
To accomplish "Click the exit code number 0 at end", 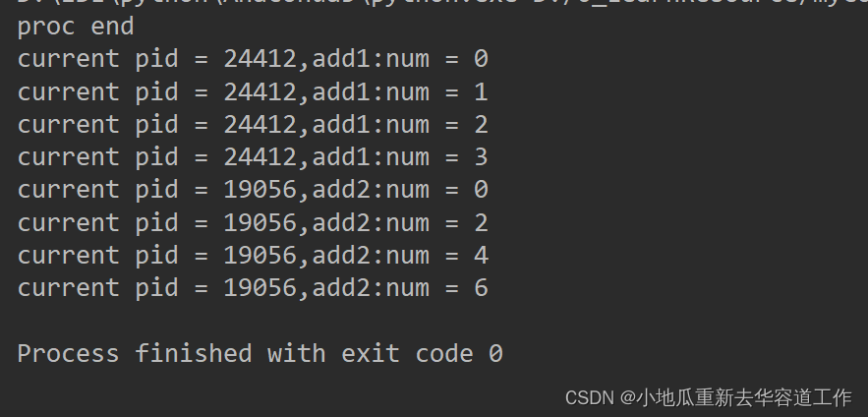I will pos(495,353).
